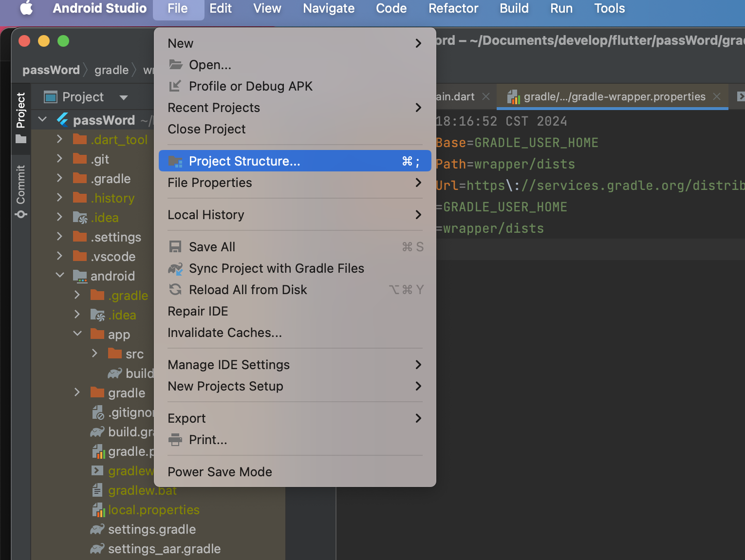Image resolution: width=745 pixels, height=560 pixels.
Task: Select Repair IDE
Action: [295, 311]
